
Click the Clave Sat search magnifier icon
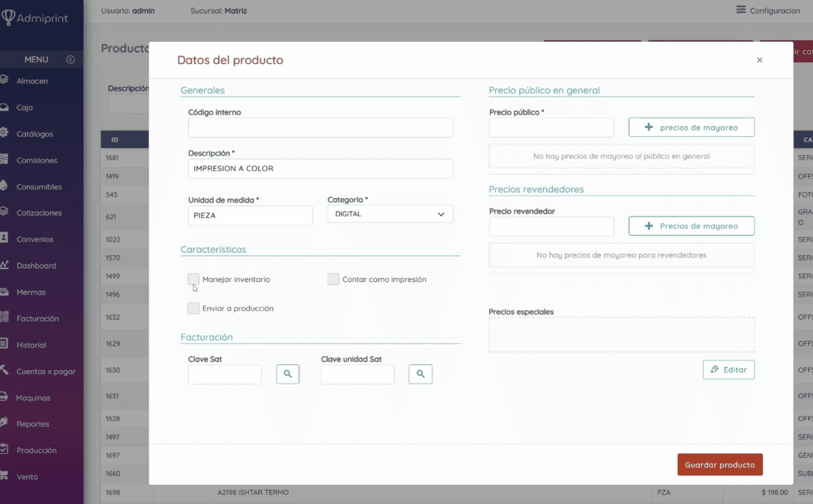pos(287,374)
